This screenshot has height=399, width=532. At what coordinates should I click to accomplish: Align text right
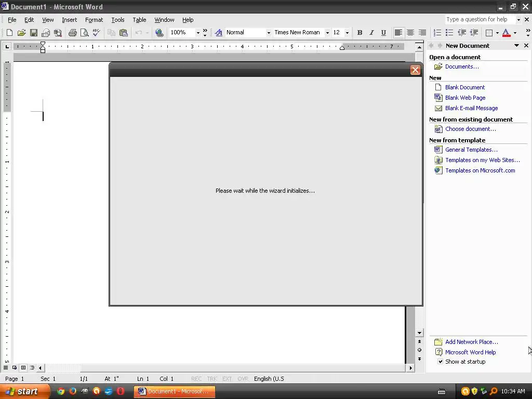(422, 33)
